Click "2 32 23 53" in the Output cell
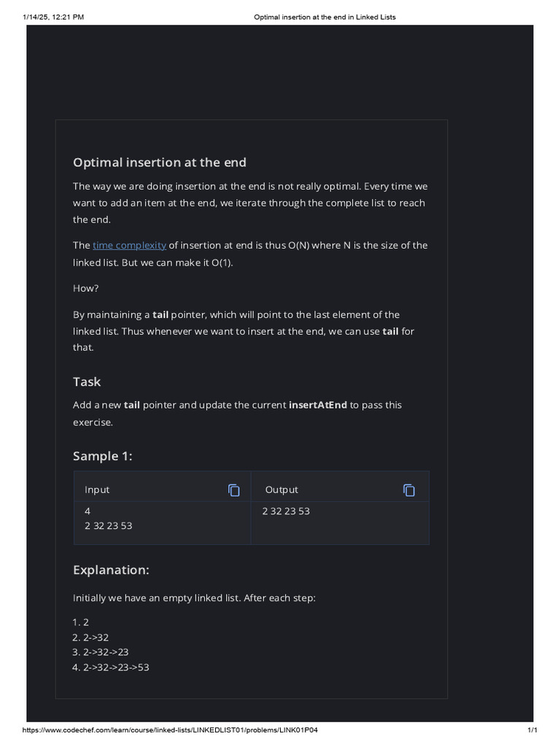 tap(286, 511)
